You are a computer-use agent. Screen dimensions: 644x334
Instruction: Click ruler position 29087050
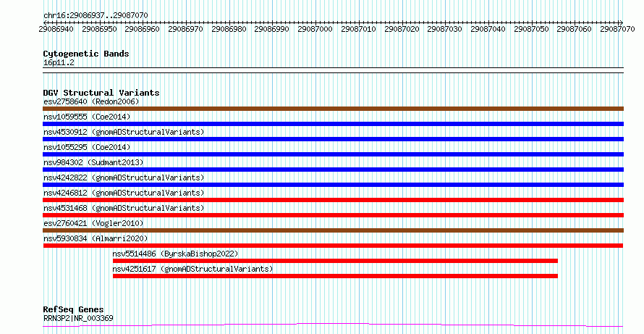click(x=531, y=29)
